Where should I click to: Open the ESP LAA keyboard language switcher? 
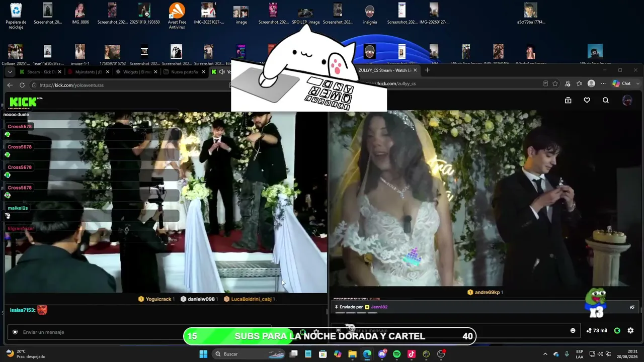(580, 354)
